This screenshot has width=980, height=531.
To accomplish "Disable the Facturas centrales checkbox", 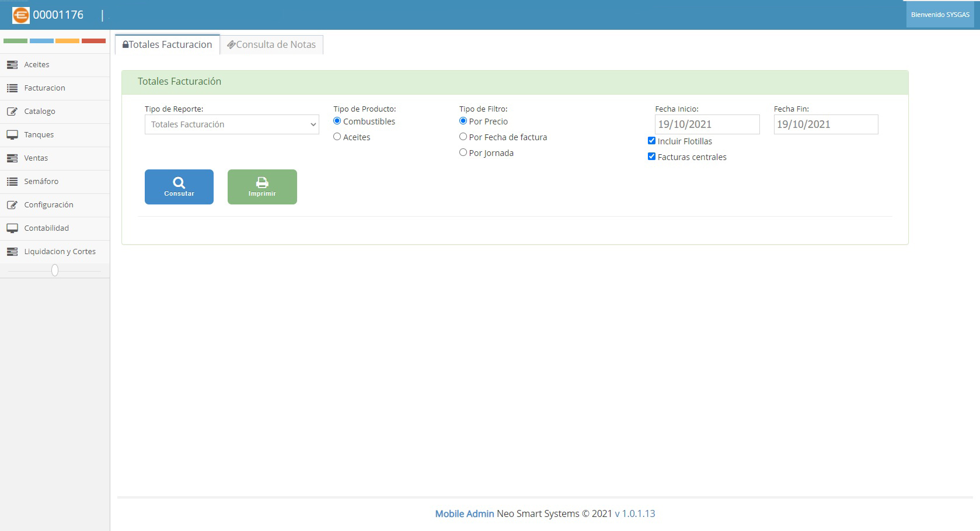I will coord(651,157).
